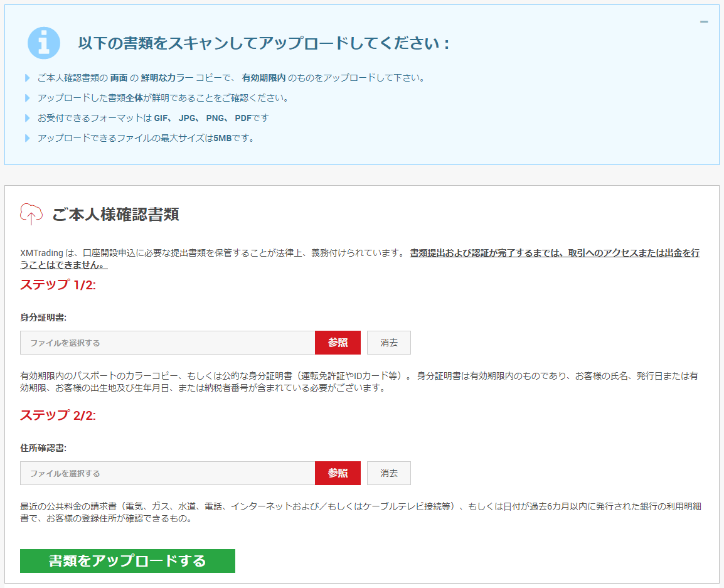Collapse the info box with the minus icon
This screenshot has height=588, width=724.
(704, 22)
